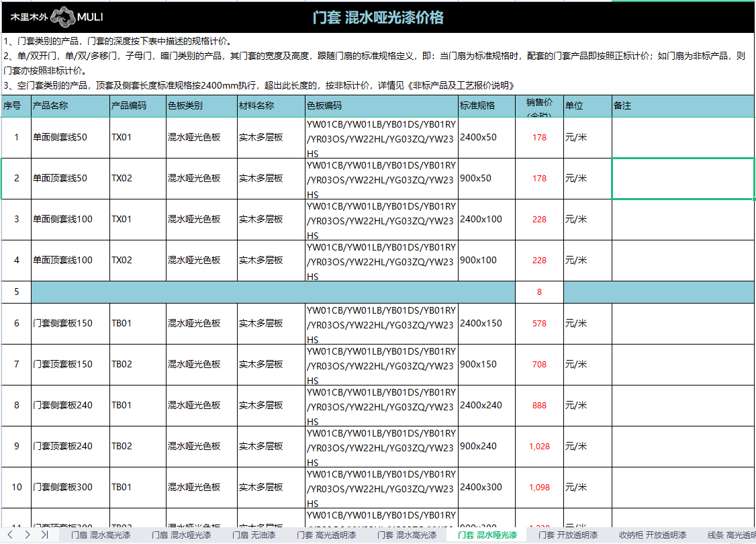
Task: Open the 门扇 混水哑光漆 sheet tab
Action: pos(181,535)
